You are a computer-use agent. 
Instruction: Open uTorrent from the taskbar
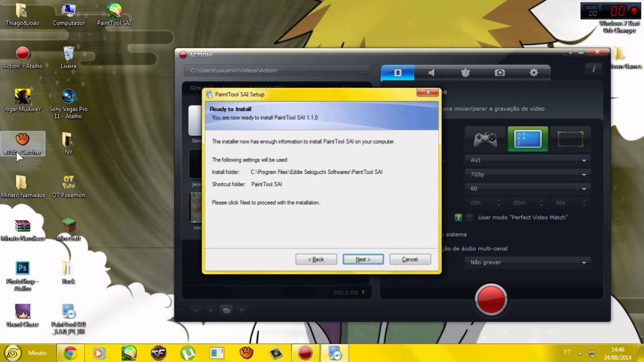(188, 353)
